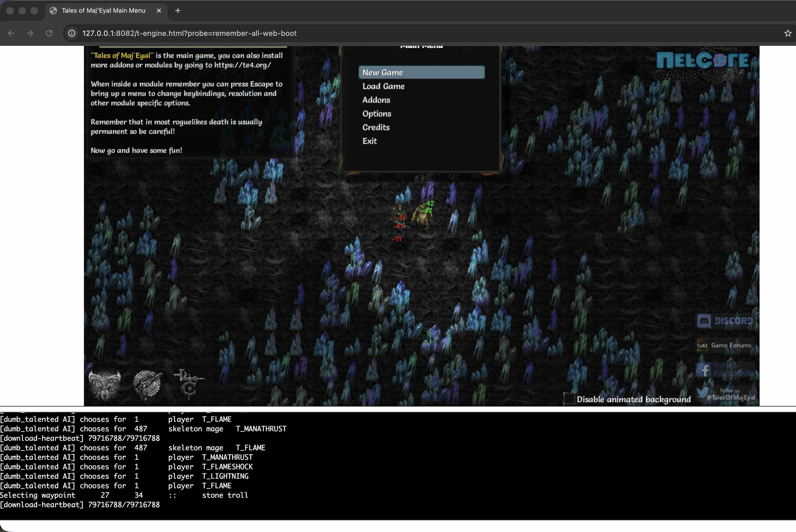Select the Tales of Maj'Eyal Main Menu tab
This screenshot has height=532, width=796.
pos(103,11)
